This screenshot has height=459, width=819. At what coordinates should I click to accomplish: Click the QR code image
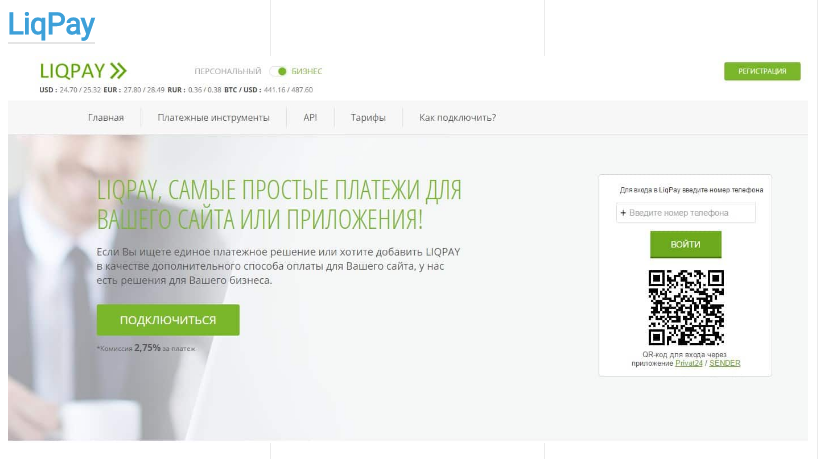[x=686, y=307]
